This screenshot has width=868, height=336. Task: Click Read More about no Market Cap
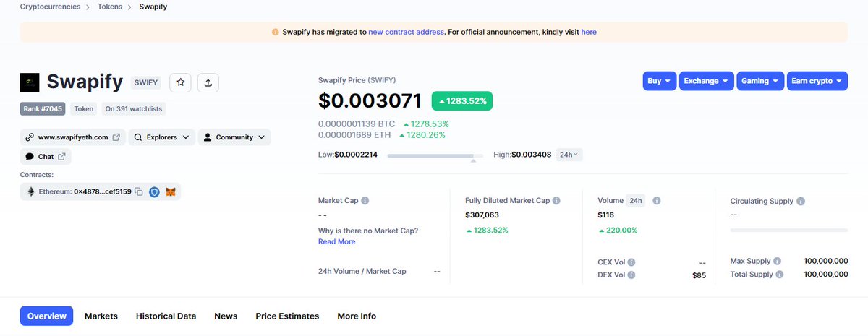pyautogui.click(x=337, y=241)
